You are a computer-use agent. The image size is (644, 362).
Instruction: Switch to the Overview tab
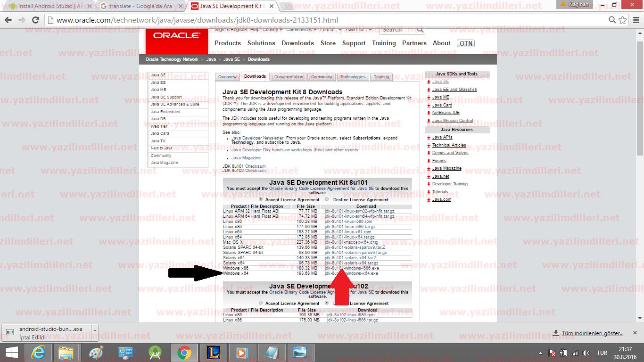click(227, 77)
